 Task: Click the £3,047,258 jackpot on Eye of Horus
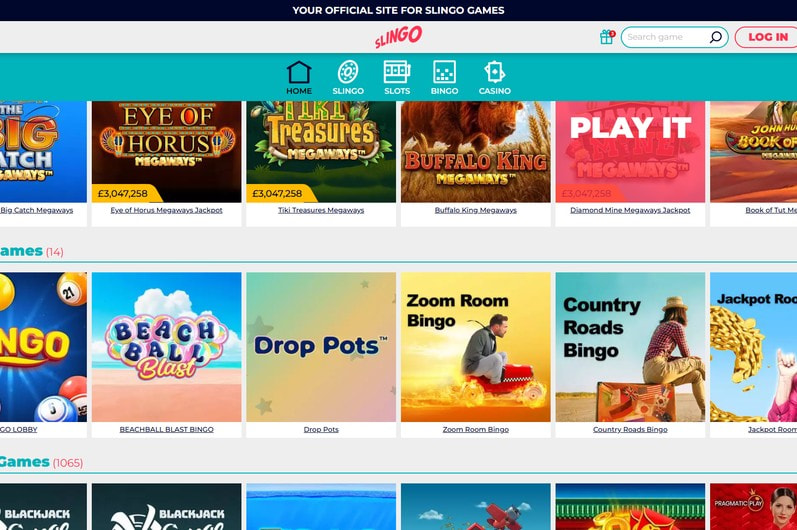pyautogui.click(x=123, y=194)
